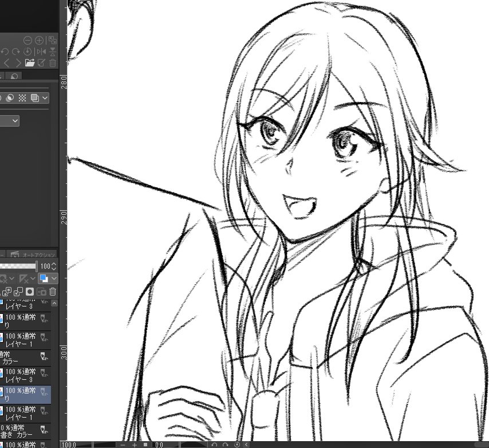Toggle the row icon on the highlighted り layer

pyautogui.click(x=44, y=391)
